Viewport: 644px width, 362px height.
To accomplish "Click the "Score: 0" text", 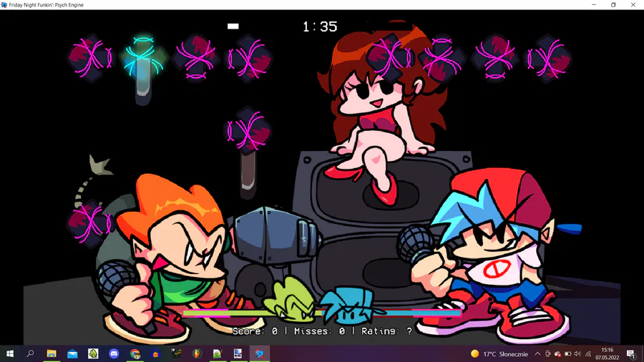I will tap(255, 331).
